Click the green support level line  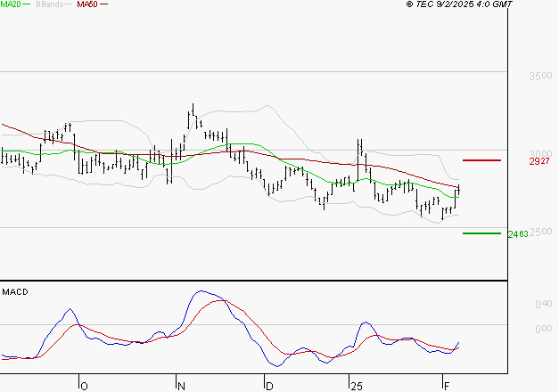point(481,233)
